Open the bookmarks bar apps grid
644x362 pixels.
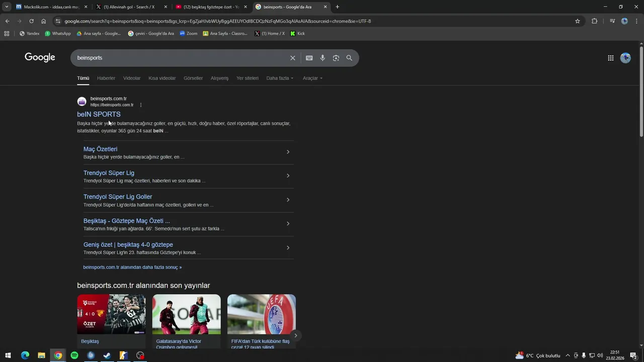(x=7, y=34)
